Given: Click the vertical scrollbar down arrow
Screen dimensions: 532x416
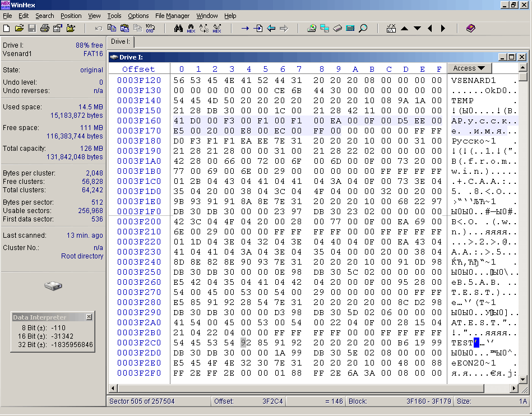Looking at the screenshot, I should tap(522, 379).
